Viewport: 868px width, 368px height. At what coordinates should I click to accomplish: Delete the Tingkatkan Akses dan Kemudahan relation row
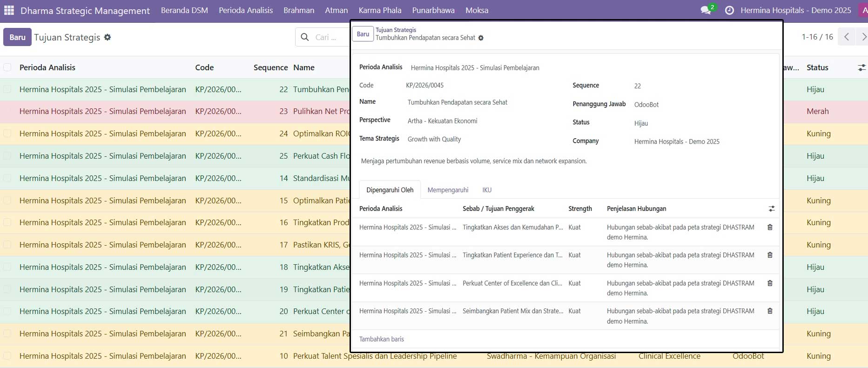point(770,227)
